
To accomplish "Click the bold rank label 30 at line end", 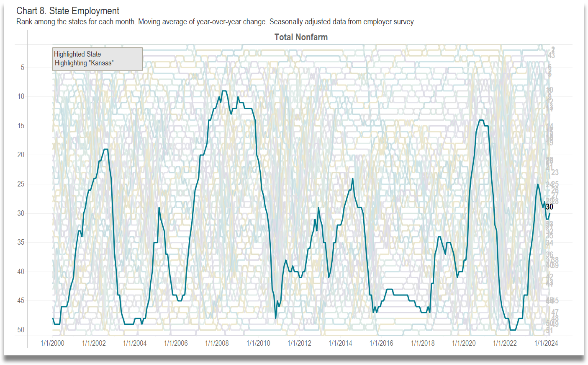I will pos(549,207).
